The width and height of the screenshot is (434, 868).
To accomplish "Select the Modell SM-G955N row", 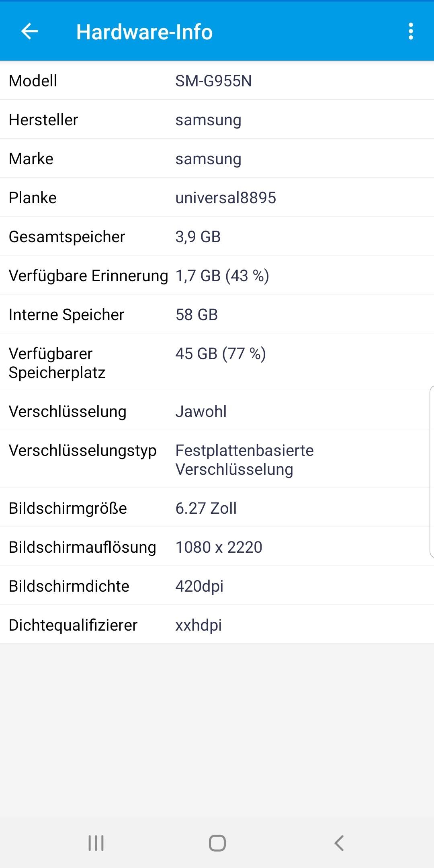I will coord(217,80).
